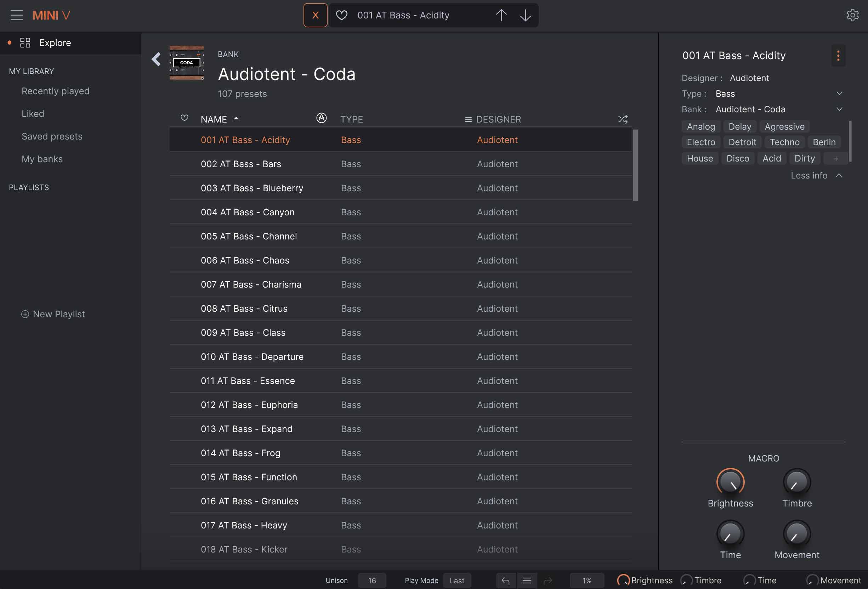
Task: Toggle Arturia featured presets filter icon
Action: 321,118
